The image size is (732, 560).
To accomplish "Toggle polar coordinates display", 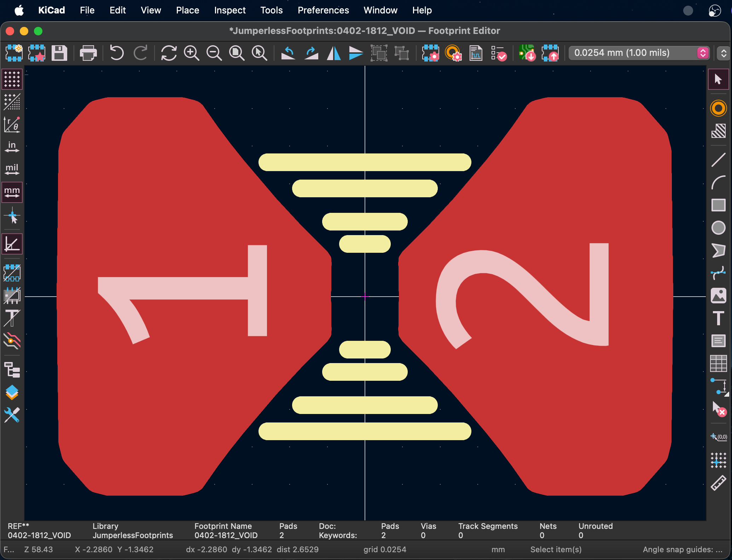I will coord(12,124).
